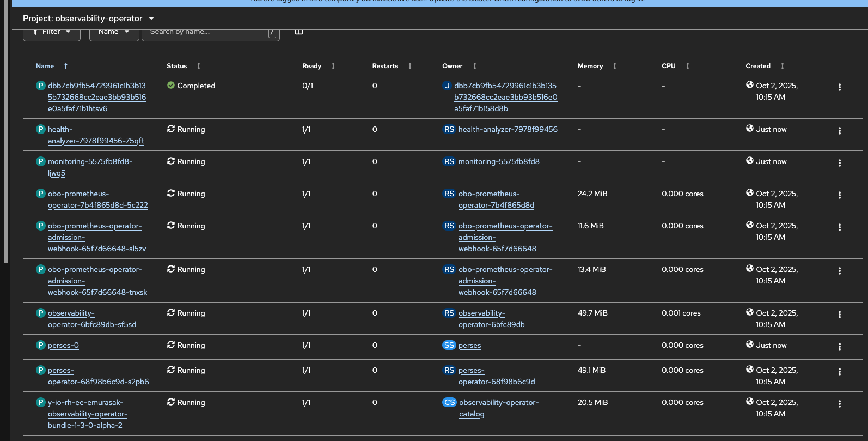The height and width of the screenshot is (441, 868).
Task: Open owner ReplicaSet observability-operator-6bfc89db
Action: (x=492, y=319)
